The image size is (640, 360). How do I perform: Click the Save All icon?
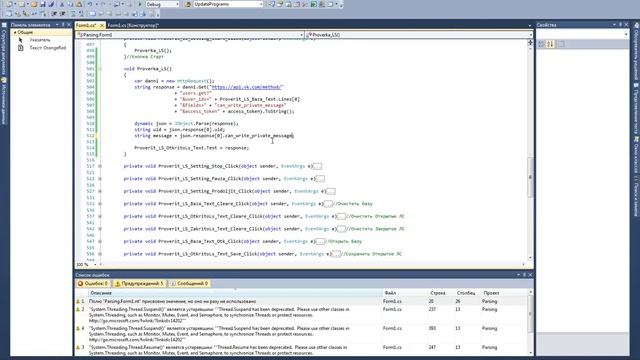(x=51, y=4)
